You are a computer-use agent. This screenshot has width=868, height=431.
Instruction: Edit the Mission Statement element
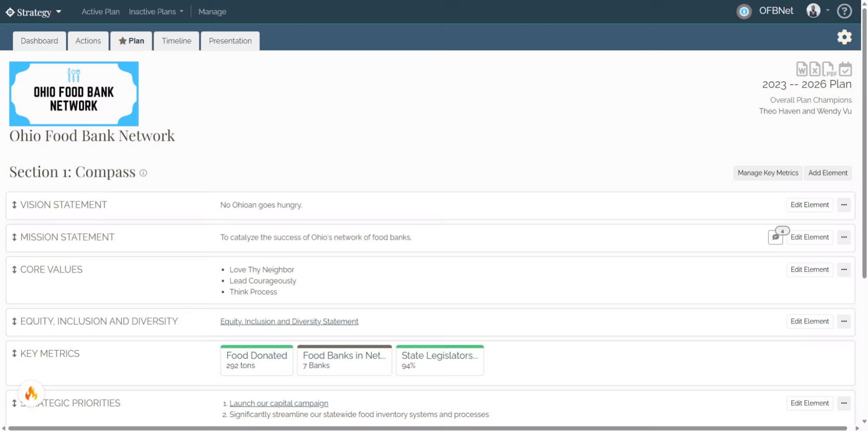coord(809,237)
